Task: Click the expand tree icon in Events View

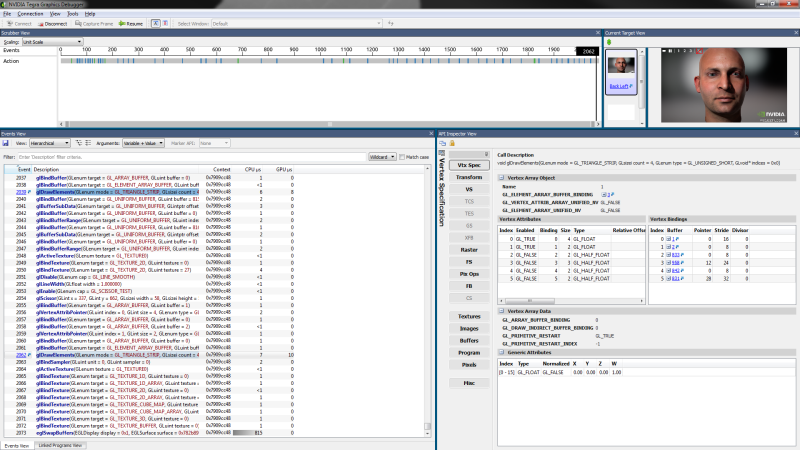Action: pos(79,143)
